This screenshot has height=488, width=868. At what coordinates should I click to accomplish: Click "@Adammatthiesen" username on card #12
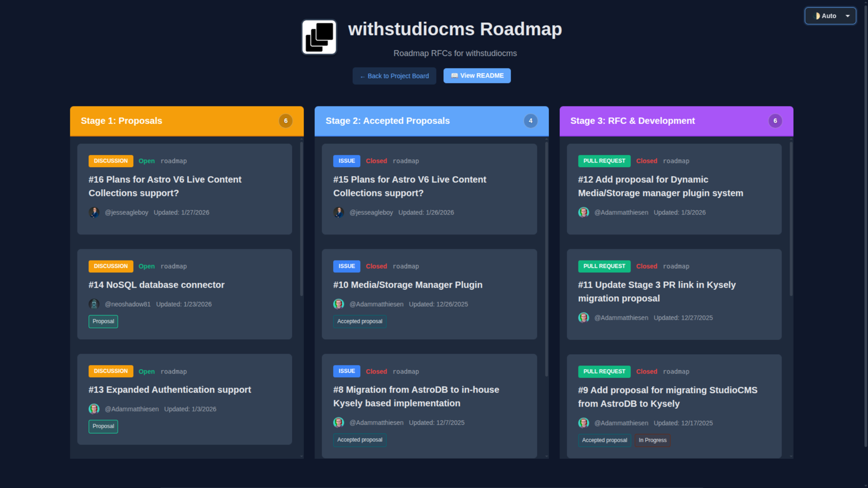pos(621,213)
